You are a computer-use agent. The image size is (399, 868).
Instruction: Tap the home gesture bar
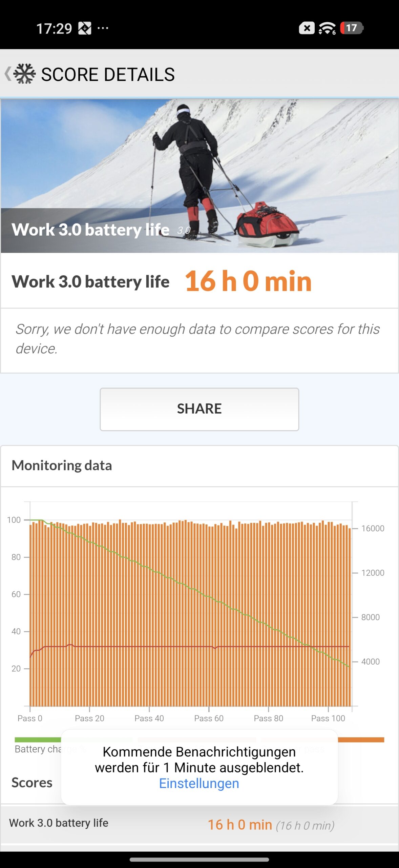(x=199, y=860)
